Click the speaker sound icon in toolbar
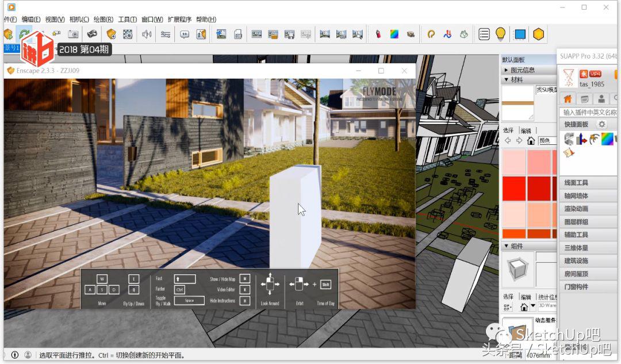The height and width of the screenshot is (364, 621). click(147, 34)
